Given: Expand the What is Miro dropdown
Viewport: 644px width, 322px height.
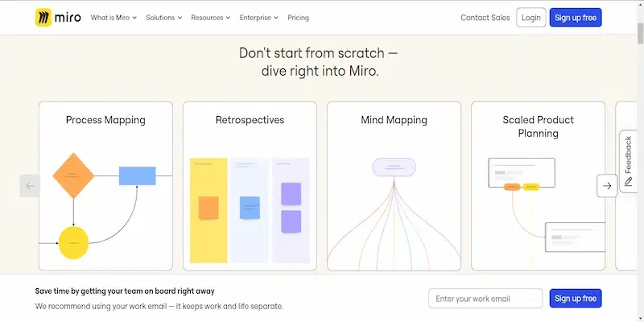Looking at the screenshot, I should tap(114, 18).
